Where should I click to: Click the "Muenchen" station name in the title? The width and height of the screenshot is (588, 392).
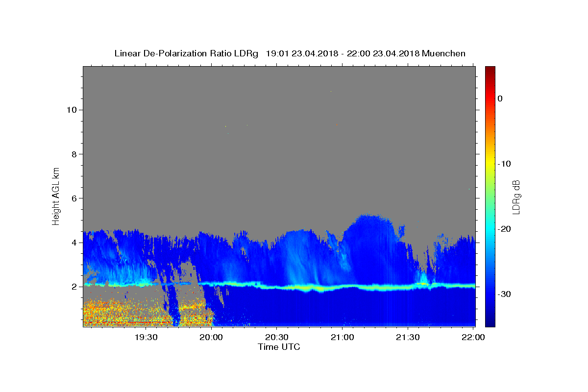click(444, 53)
